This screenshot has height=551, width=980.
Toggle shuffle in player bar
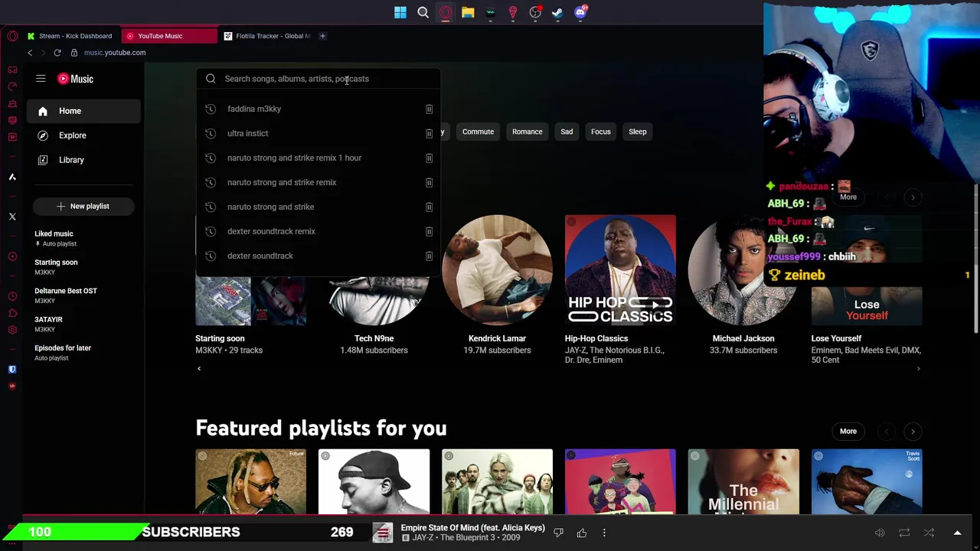click(929, 533)
